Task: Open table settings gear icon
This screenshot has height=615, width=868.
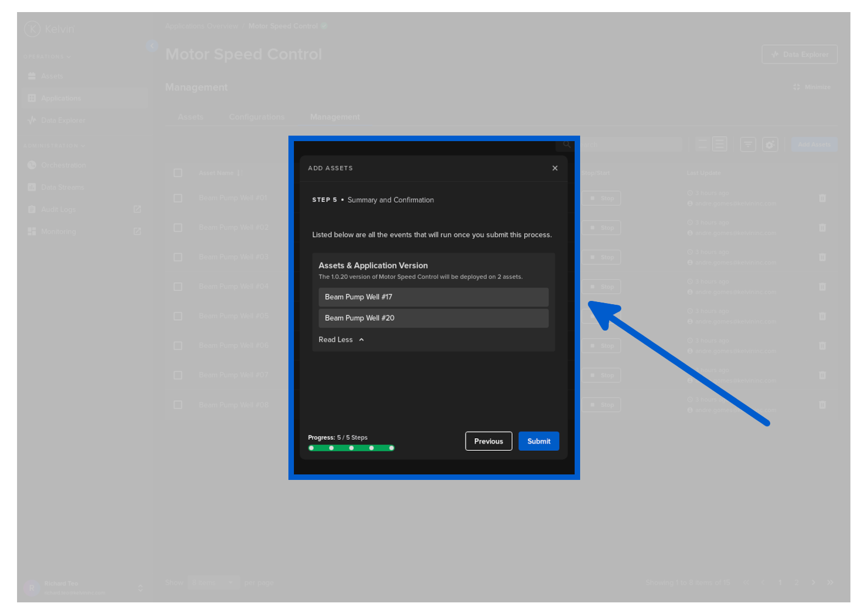Action: pos(770,144)
